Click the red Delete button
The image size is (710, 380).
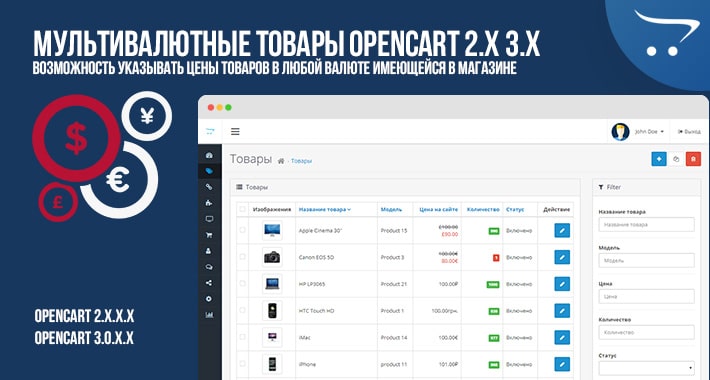pos(693,159)
